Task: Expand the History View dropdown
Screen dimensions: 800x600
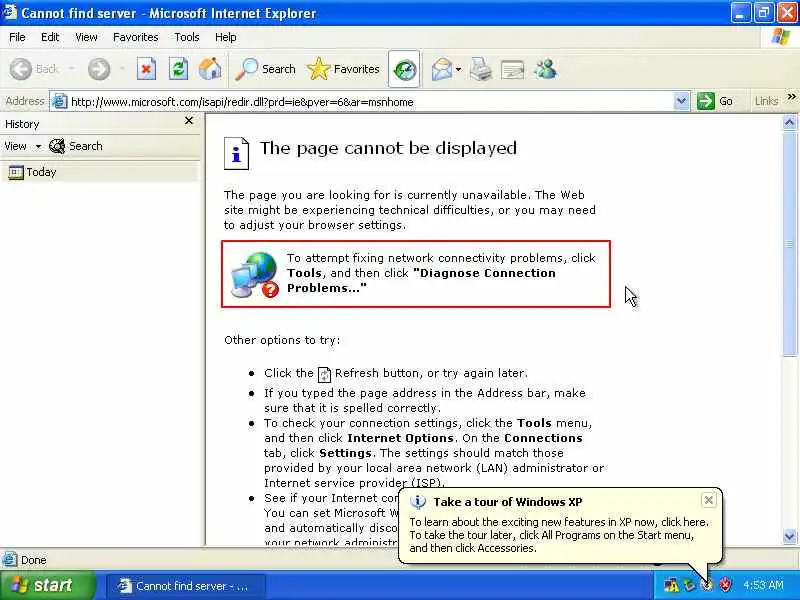Action: click(x=38, y=147)
